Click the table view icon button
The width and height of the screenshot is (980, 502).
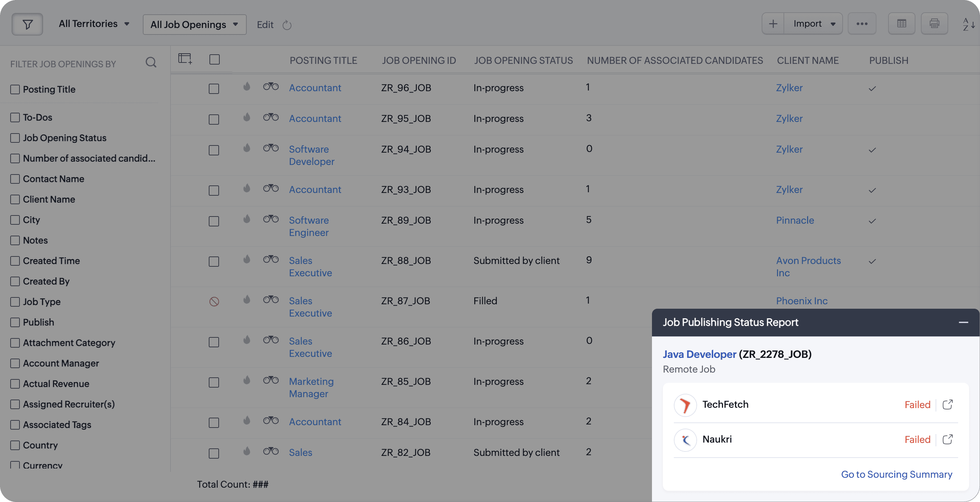901,24
